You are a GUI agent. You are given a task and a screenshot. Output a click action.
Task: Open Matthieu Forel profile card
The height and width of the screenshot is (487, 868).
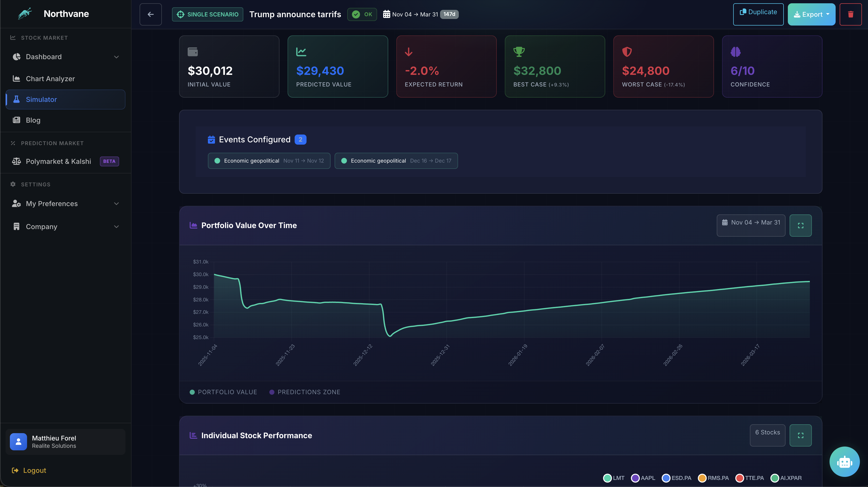pyautogui.click(x=65, y=441)
